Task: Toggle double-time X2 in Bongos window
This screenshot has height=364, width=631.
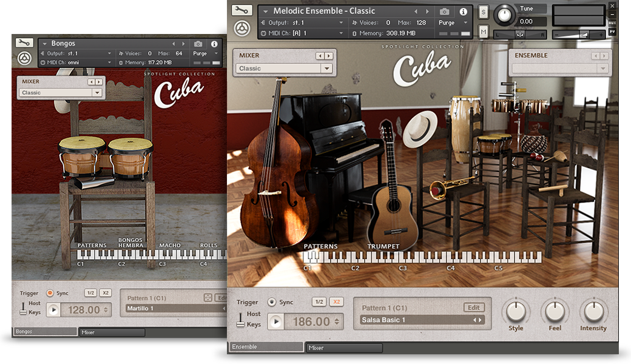Action: (106, 293)
